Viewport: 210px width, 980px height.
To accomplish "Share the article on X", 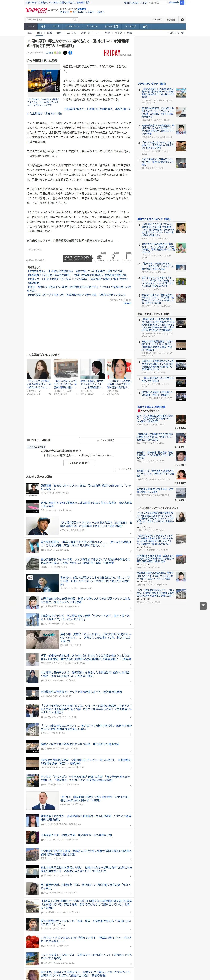I will (65, 53).
